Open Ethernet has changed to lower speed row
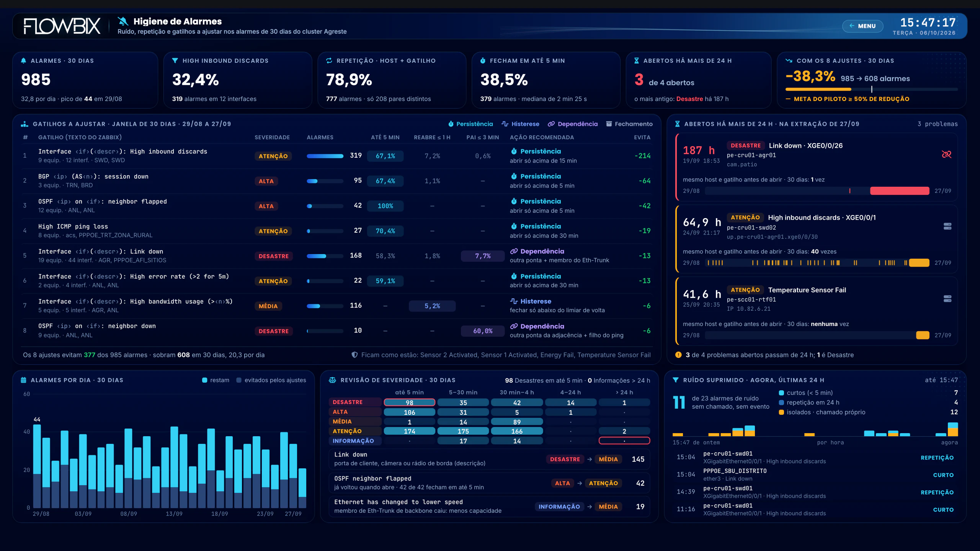Screen dimensions: 980x551 click(489, 506)
